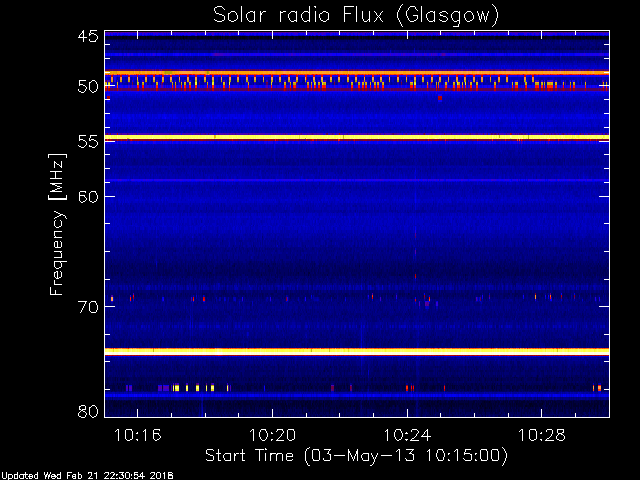Select the 80 frequency tick label
This screenshot has height=480, width=640.
pos(87,411)
